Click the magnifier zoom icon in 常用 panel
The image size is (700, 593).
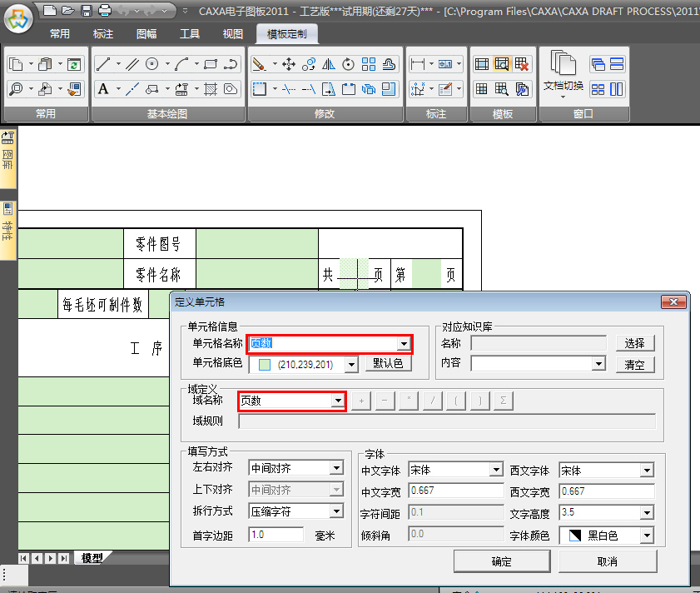click(x=16, y=89)
